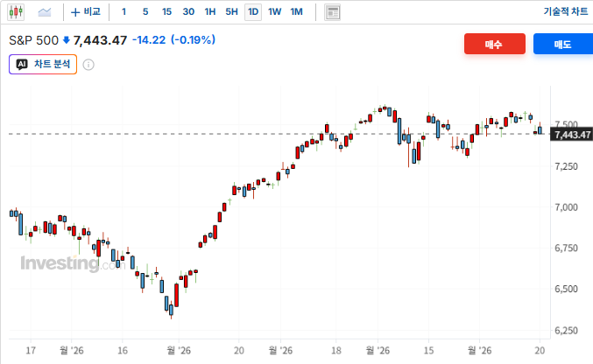Image resolution: width=593 pixels, height=364 pixels.
Task: Click the 17 date axis label
Action: pyautogui.click(x=31, y=351)
